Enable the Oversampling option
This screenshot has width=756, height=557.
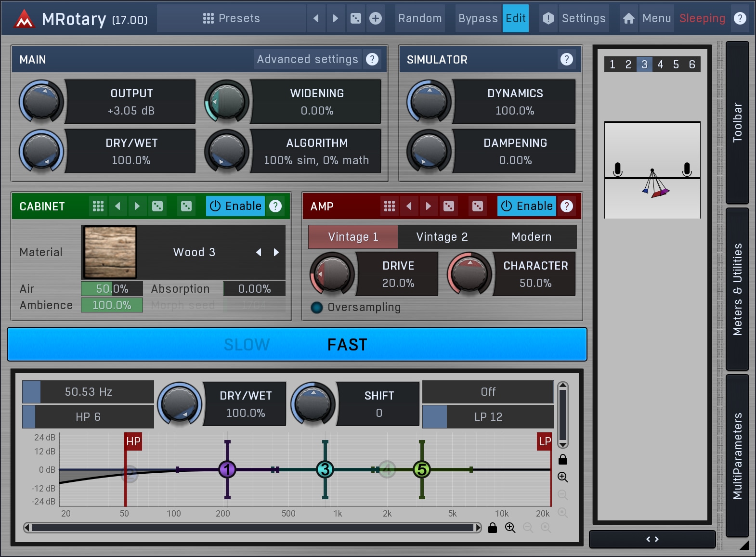pos(317,307)
